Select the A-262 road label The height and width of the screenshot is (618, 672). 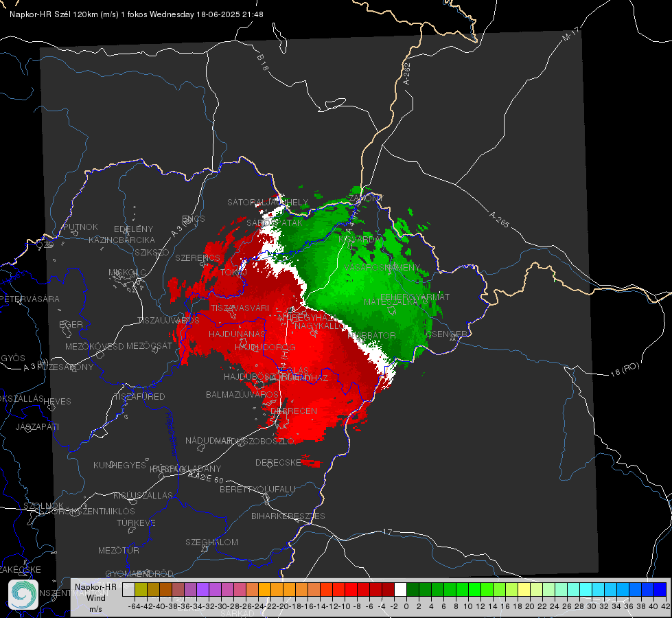pos(407,73)
